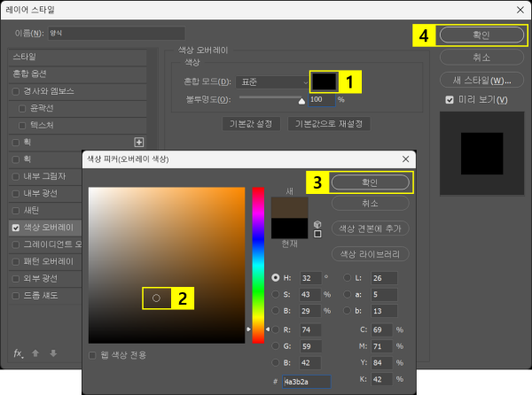Click the G value 59 field
This screenshot has width=532, height=395.
[310, 346]
